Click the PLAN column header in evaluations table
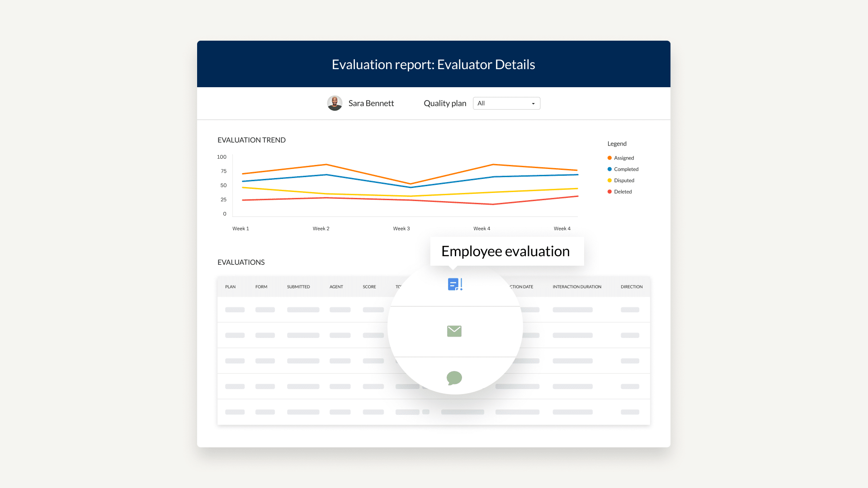 click(x=230, y=286)
